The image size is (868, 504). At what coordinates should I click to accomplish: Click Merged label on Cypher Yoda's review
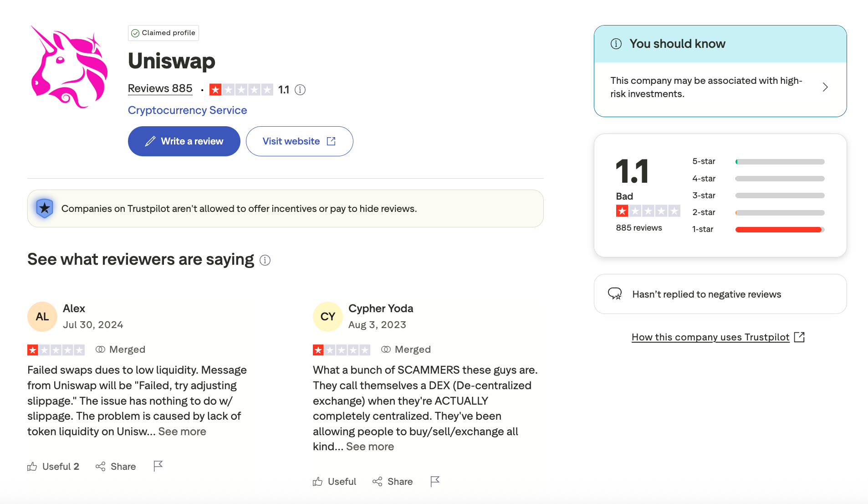(x=406, y=350)
